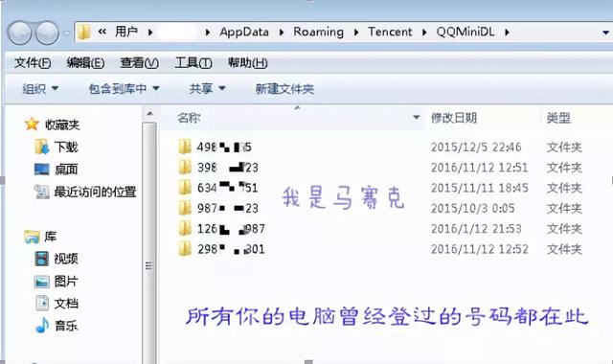The image size is (613, 364).
Task: Click the folder icon of 398…23 row
Action: tap(185, 168)
